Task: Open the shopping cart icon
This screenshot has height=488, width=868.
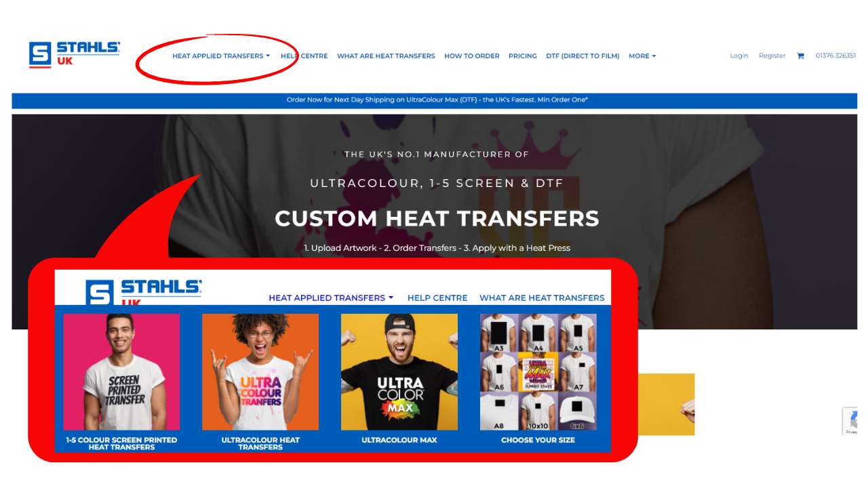Action: 800,56
